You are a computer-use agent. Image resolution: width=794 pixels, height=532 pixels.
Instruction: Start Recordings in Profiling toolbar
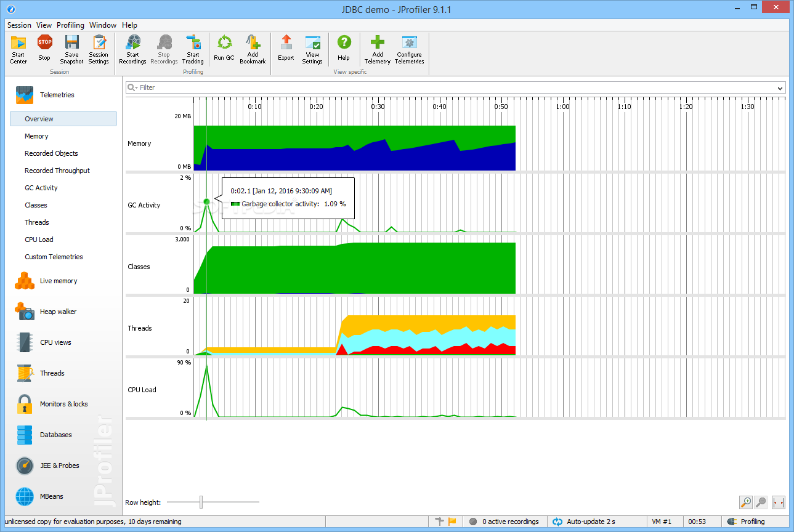point(132,49)
